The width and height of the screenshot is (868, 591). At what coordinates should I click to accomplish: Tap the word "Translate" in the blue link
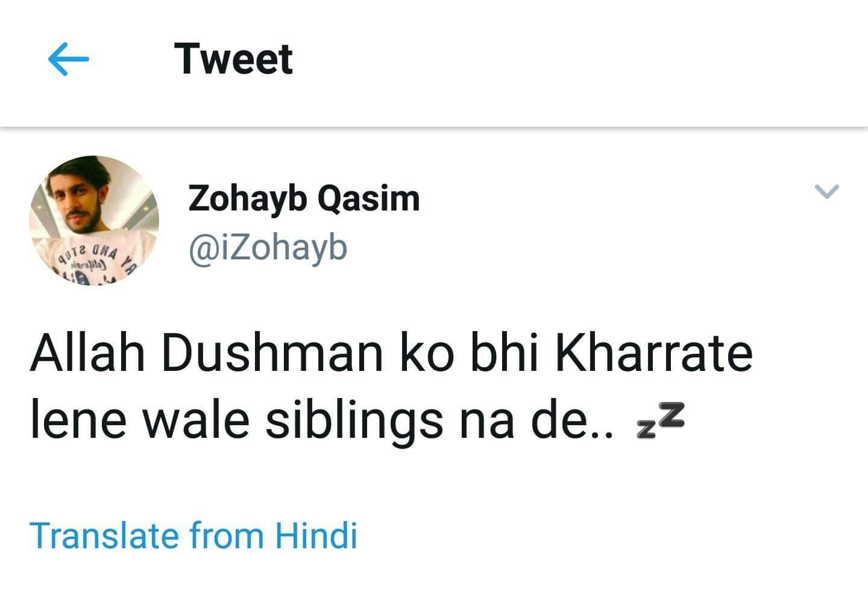104,535
